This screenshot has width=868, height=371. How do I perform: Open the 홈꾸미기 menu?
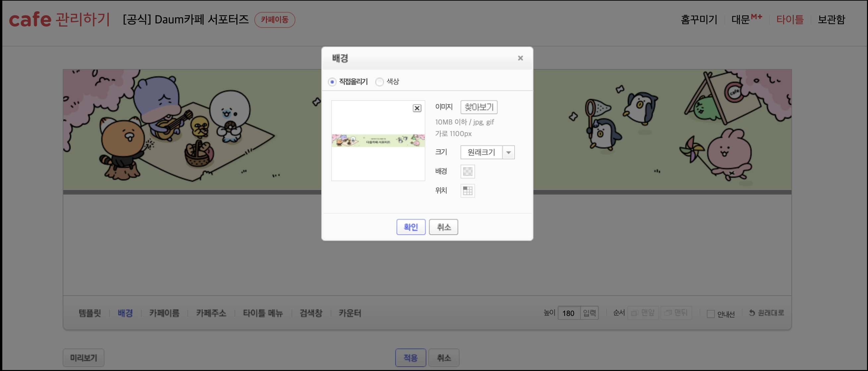(x=699, y=20)
